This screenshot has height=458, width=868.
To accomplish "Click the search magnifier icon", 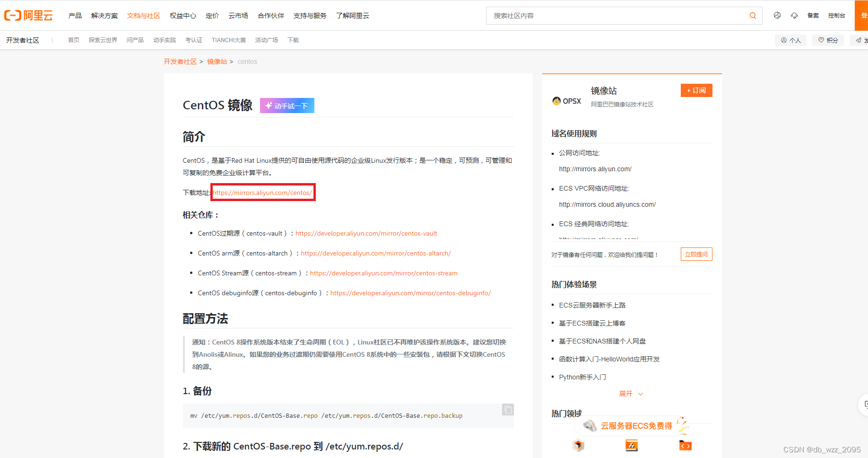I will coord(753,16).
